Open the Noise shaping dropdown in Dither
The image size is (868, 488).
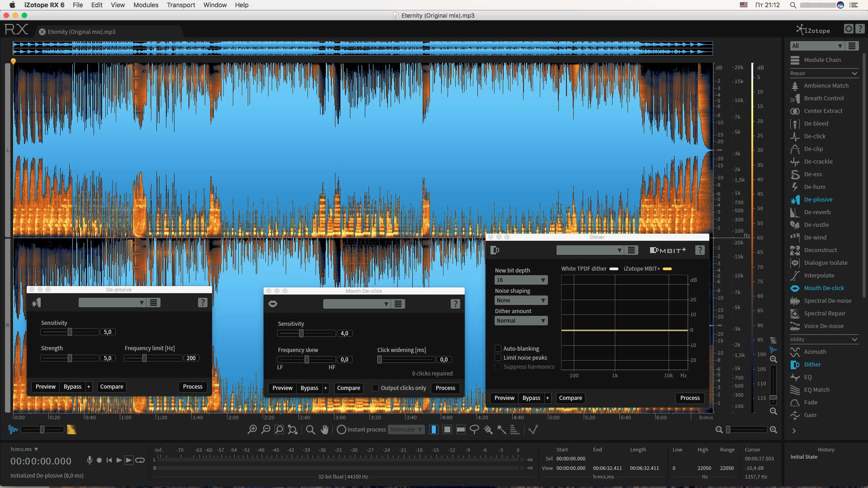[520, 300]
